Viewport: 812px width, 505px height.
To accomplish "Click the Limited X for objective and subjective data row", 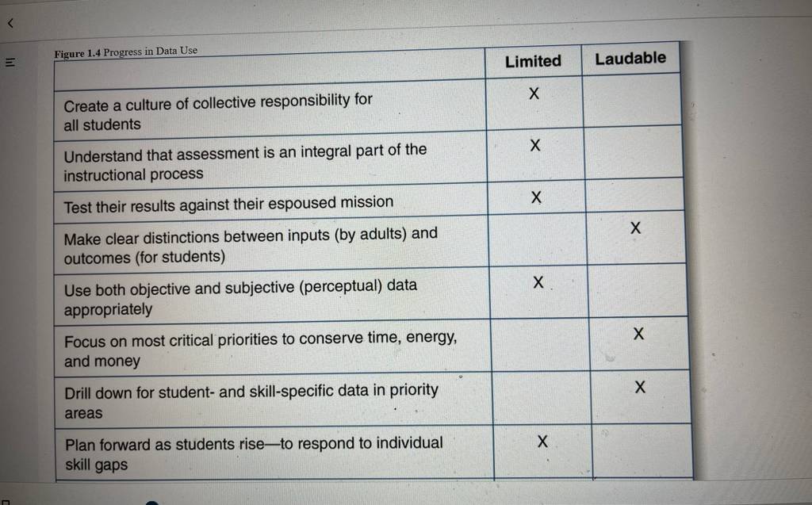I will pos(538,281).
